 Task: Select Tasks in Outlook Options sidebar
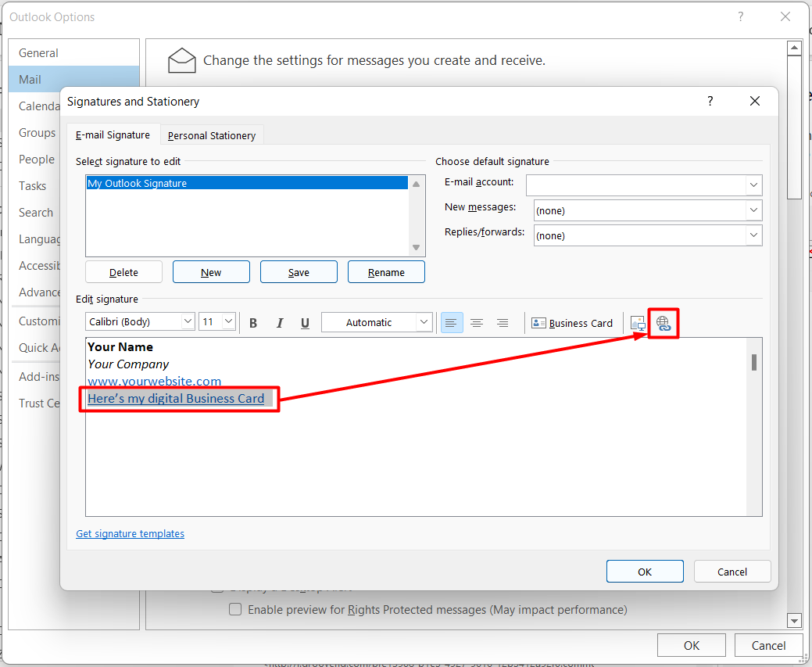tap(32, 185)
